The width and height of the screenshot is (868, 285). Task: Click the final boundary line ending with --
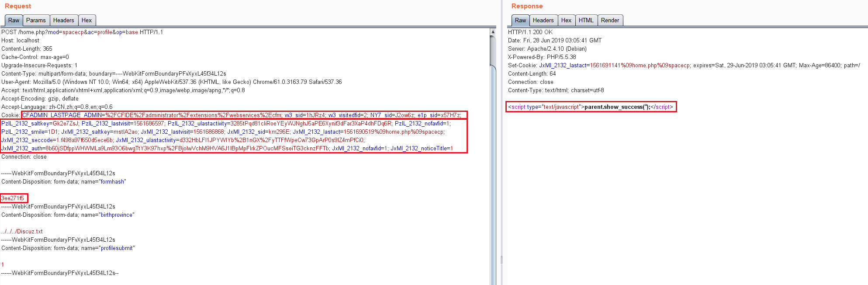tap(60, 273)
